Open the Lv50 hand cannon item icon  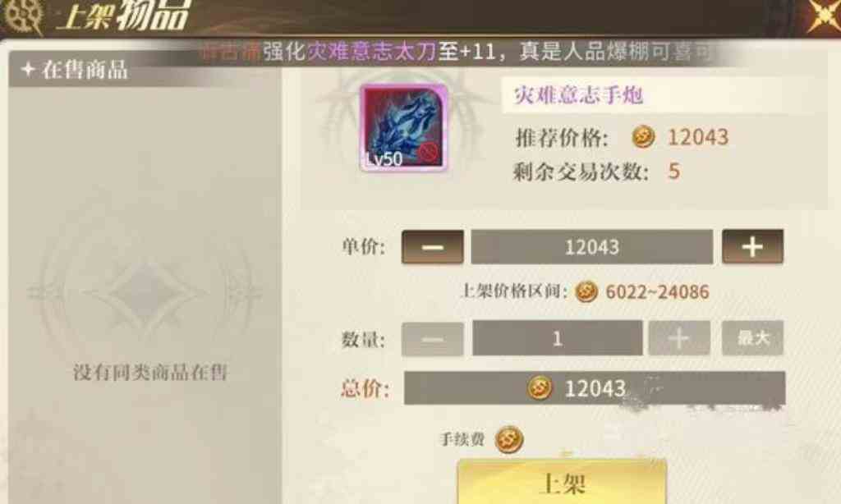click(x=403, y=128)
